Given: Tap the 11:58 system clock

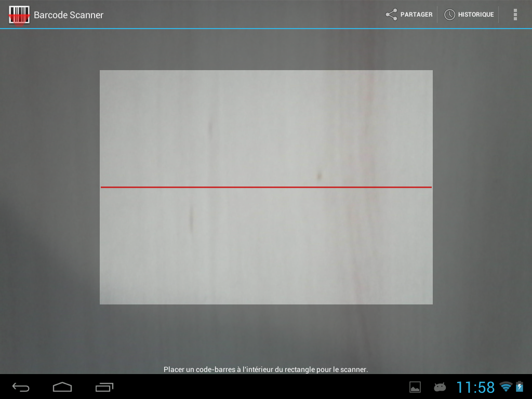Looking at the screenshot, I should (475, 387).
